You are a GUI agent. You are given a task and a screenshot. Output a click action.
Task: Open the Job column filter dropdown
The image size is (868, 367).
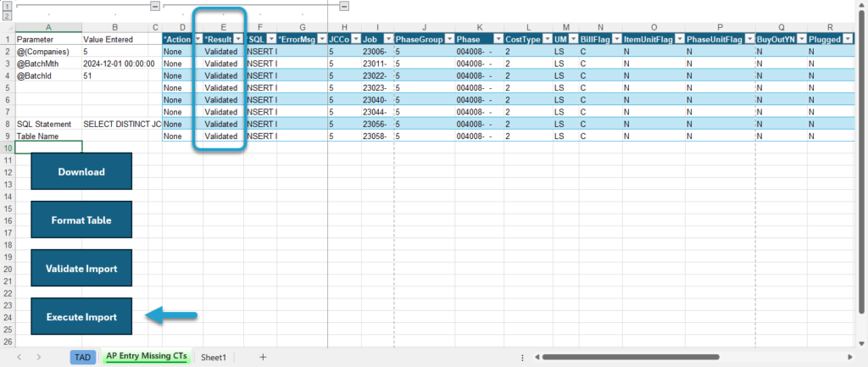(387, 39)
